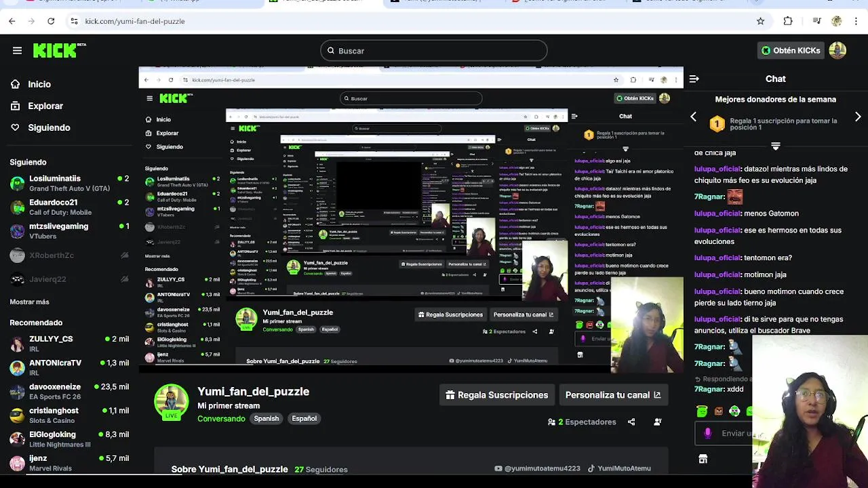This screenshot has width=868, height=488.
Task: Open site information icon beside the URL
Action: pos(74,21)
